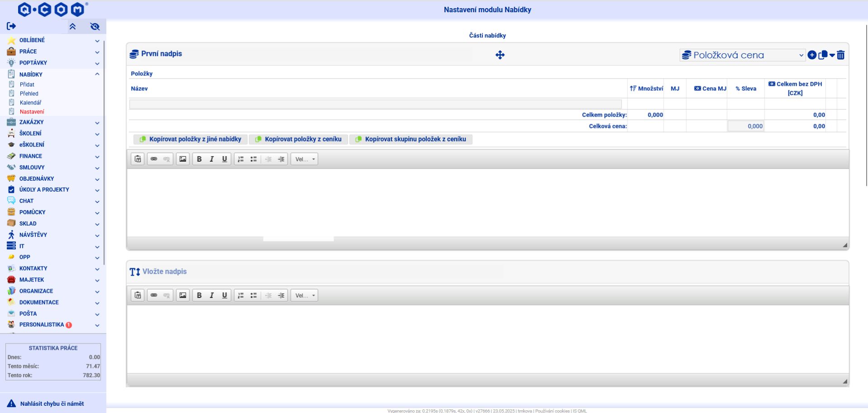Screen dimensions: 868x413
Task: Insert bulleted list in second editor
Action: coord(254,296)
